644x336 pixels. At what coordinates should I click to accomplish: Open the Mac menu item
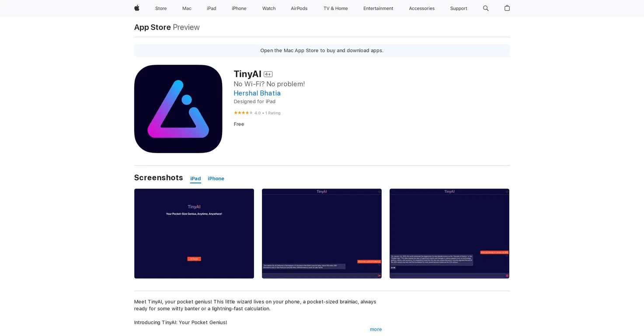187,8
